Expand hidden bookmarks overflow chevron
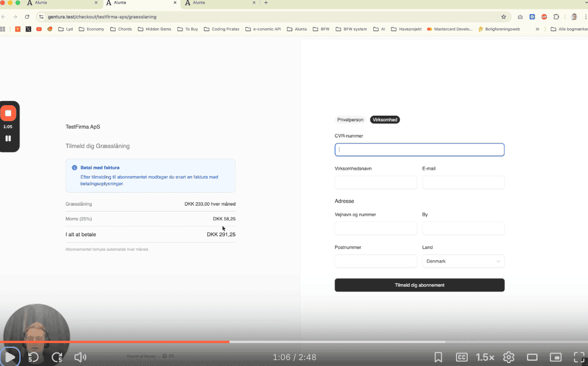 click(x=537, y=29)
